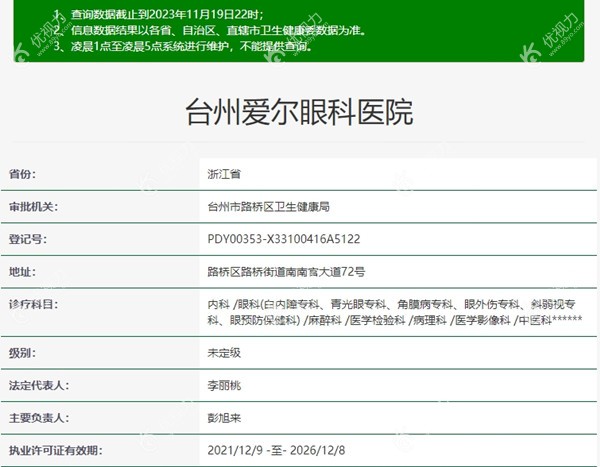Select the 省份 label
This screenshot has width=600, height=467.
pyautogui.click(x=22, y=174)
